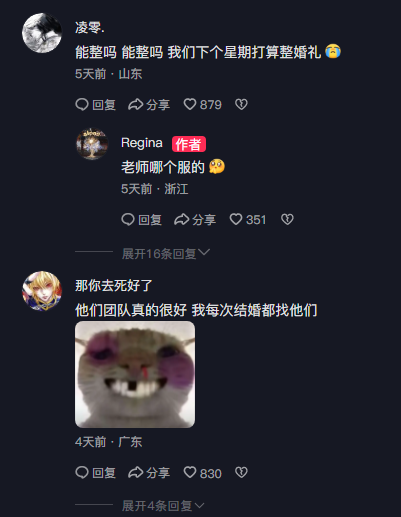Like the comment with 879 likes
Screen dimensions: 401x517
[202, 105]
